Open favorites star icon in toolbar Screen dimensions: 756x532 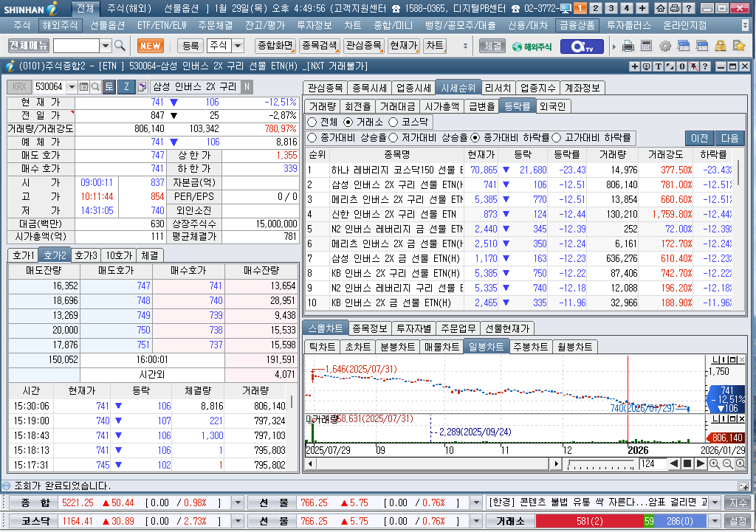click(738, 46)
